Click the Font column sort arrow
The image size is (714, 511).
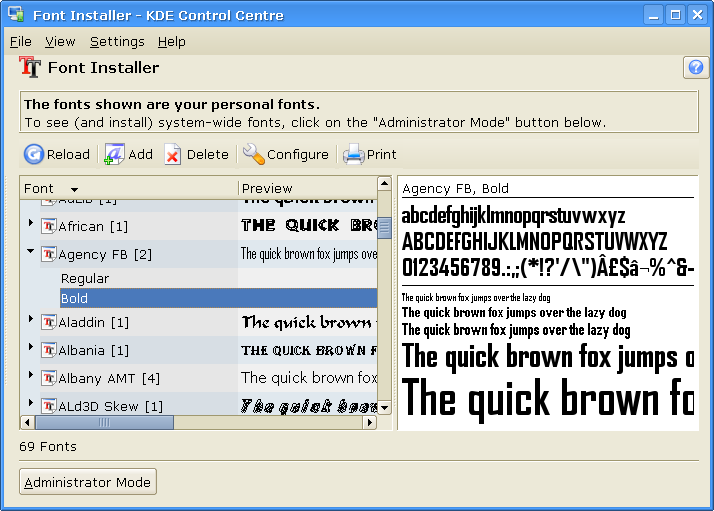pyautogui.click(x=74, y=189)
